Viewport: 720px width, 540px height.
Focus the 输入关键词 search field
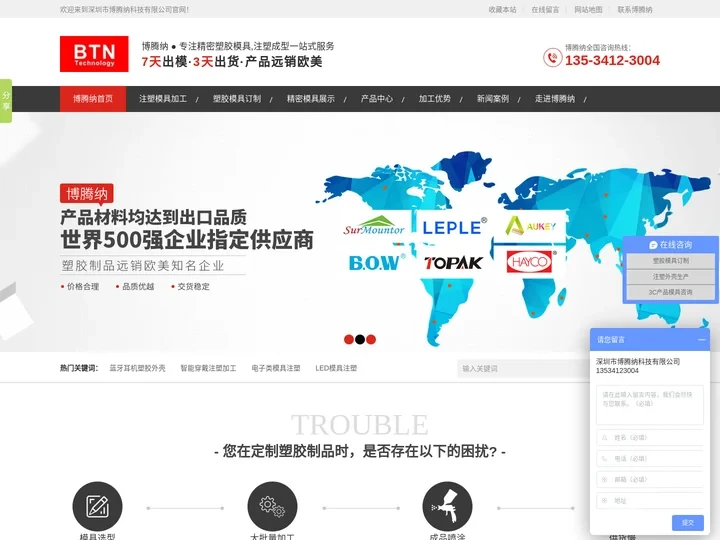(523, 368)
